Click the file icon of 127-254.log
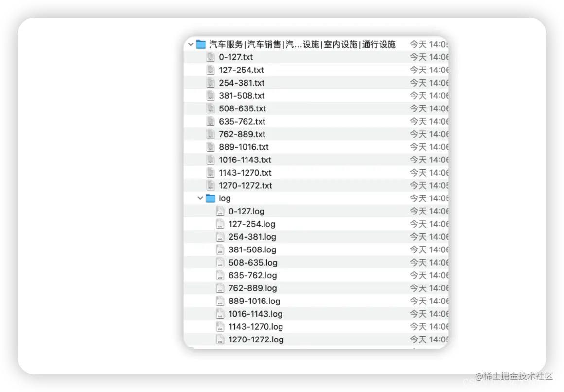 click(x=220, y=224)
